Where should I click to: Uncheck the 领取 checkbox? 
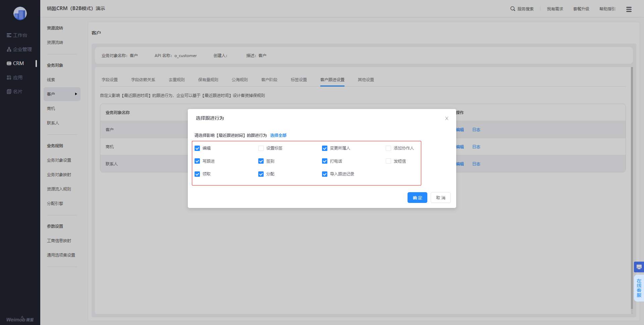click(x=197, y=174)
